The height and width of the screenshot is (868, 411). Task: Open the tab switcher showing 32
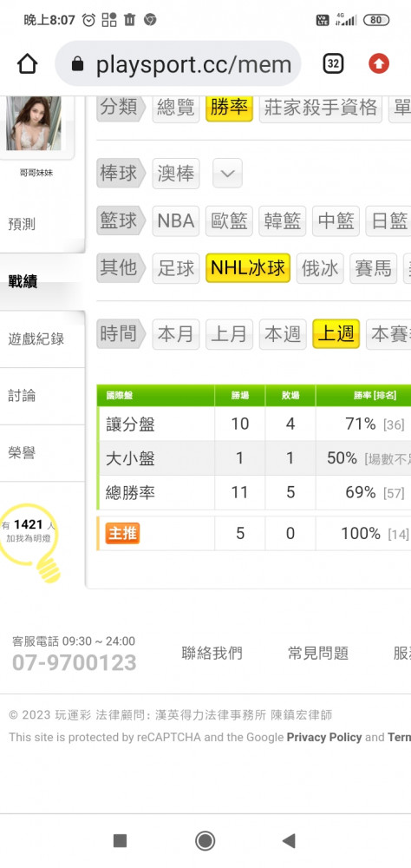[x=333, y=63]
